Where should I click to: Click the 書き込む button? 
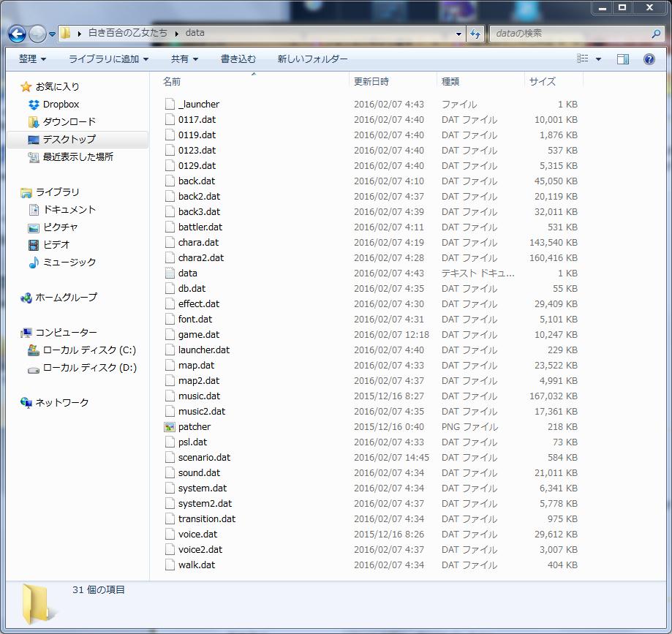pos(238,59)
